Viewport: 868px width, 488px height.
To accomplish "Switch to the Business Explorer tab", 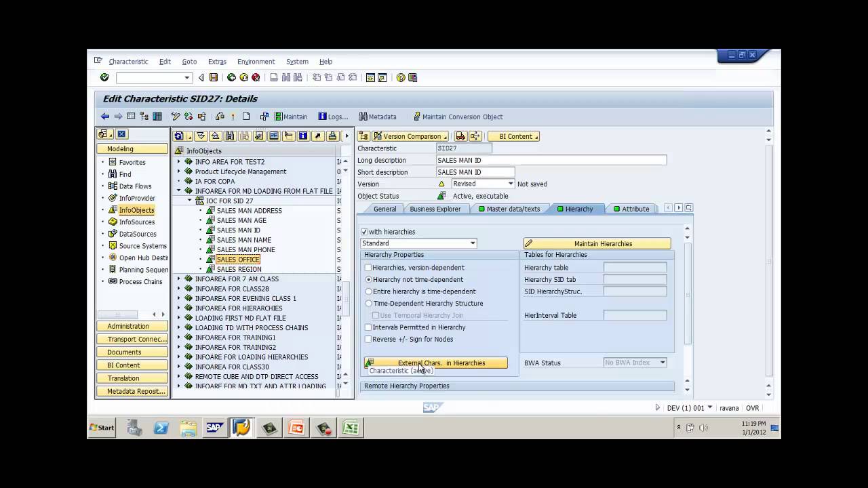I will click(x=435, y=209).
